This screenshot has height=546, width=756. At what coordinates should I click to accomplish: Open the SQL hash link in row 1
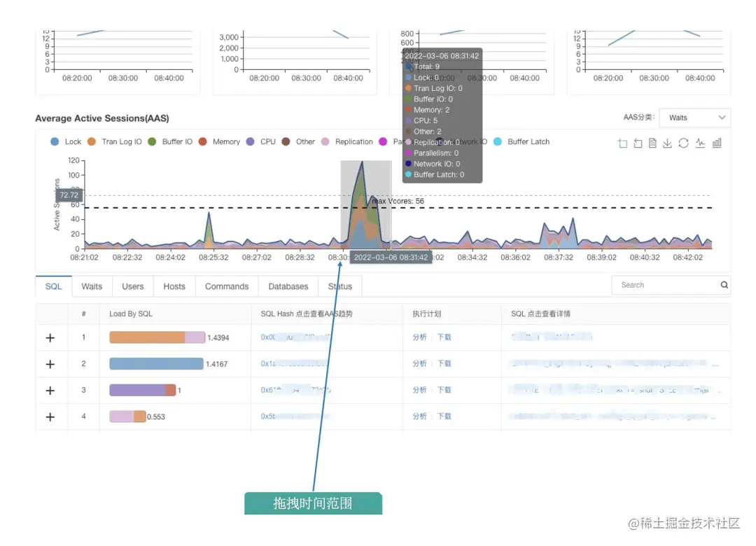point(295,337)
